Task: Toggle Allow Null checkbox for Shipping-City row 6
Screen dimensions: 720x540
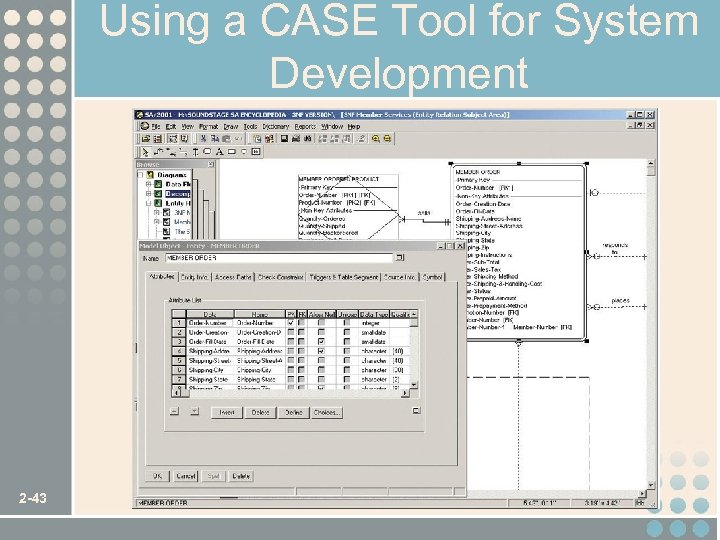Action: (x=321, y=370)
